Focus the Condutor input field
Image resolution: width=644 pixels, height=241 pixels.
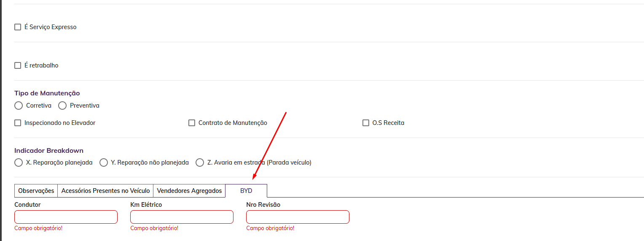[x=66, y=217]
